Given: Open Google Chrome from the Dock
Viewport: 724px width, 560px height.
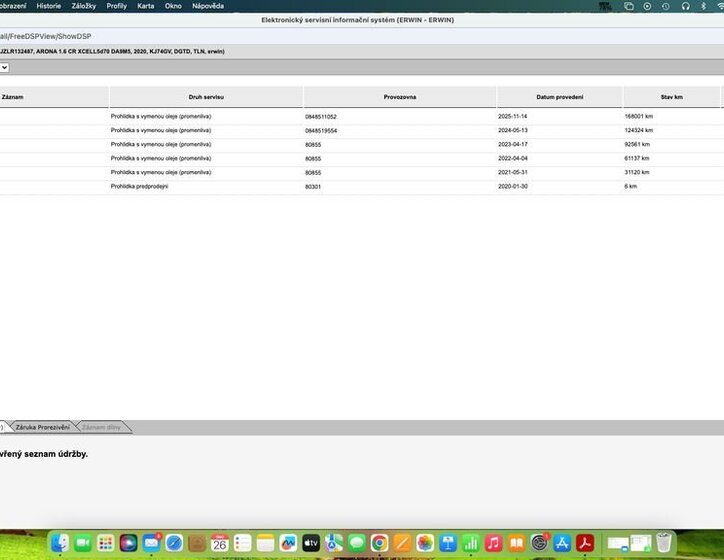Looking at the screenshot, I should point(379,542).
